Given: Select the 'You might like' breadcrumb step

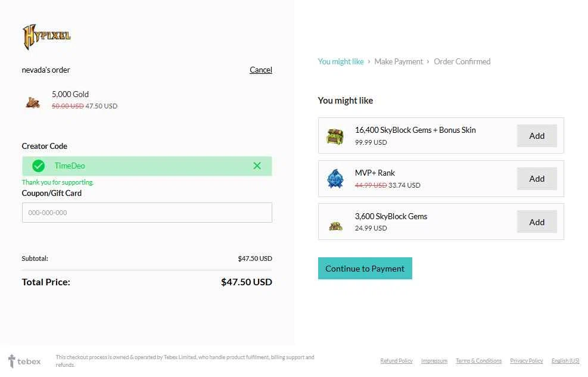Looking at the screenshot, I should pos(341,61).
